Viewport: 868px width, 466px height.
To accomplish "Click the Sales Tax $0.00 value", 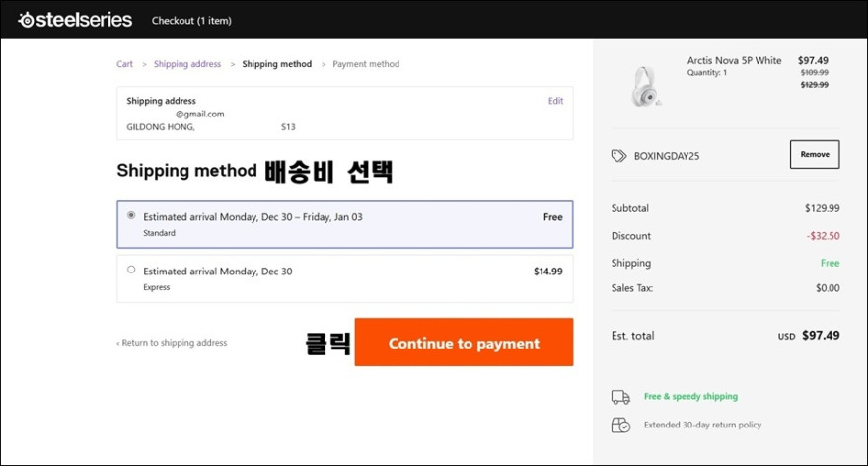I will click(x=828, y=288).
